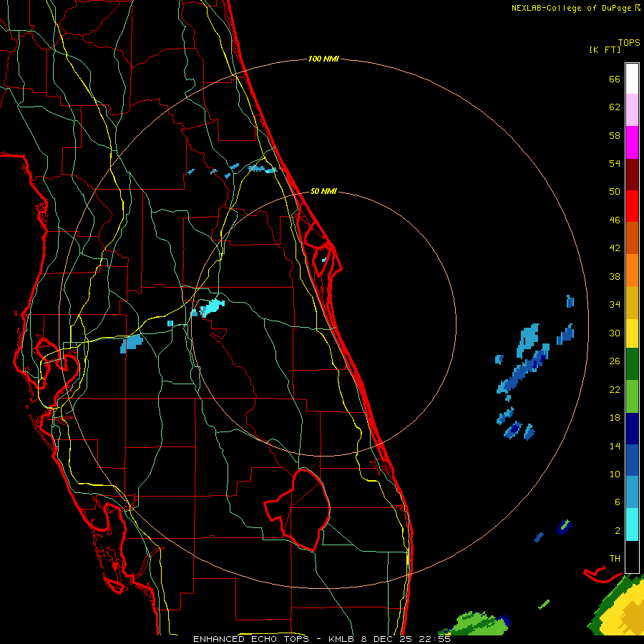Click the legend value 10

(615, 474)
